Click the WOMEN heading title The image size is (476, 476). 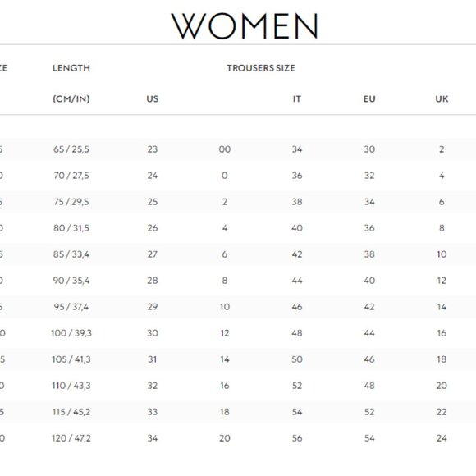coord(245,26)
